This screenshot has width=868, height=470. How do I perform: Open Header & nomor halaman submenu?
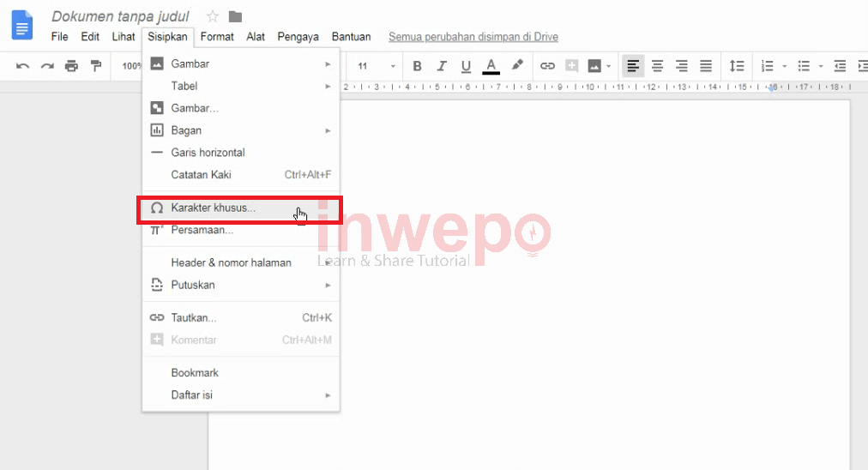click(241, 262)
